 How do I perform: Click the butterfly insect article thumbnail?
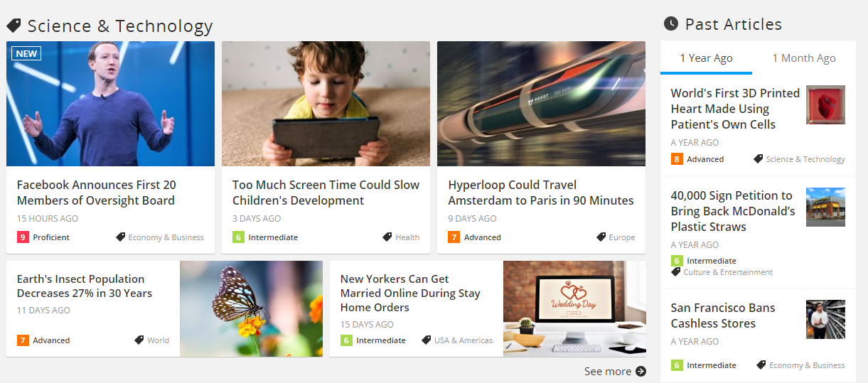pos(251,308)
